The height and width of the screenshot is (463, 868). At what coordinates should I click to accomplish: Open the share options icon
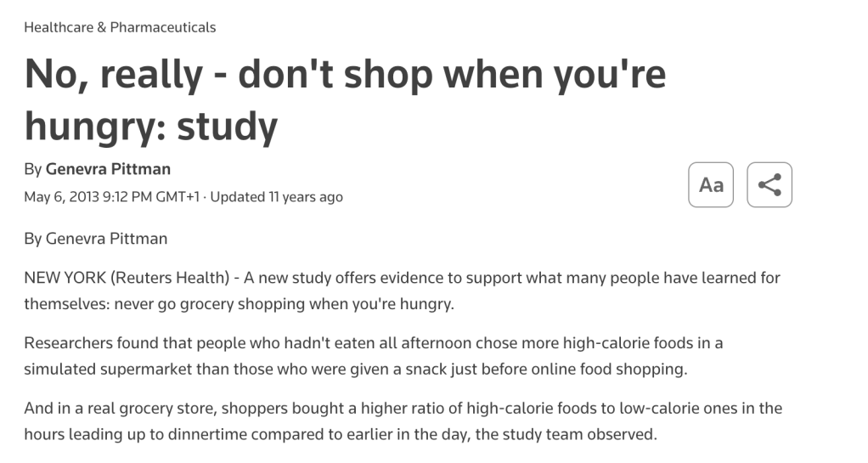coord(769,184)
